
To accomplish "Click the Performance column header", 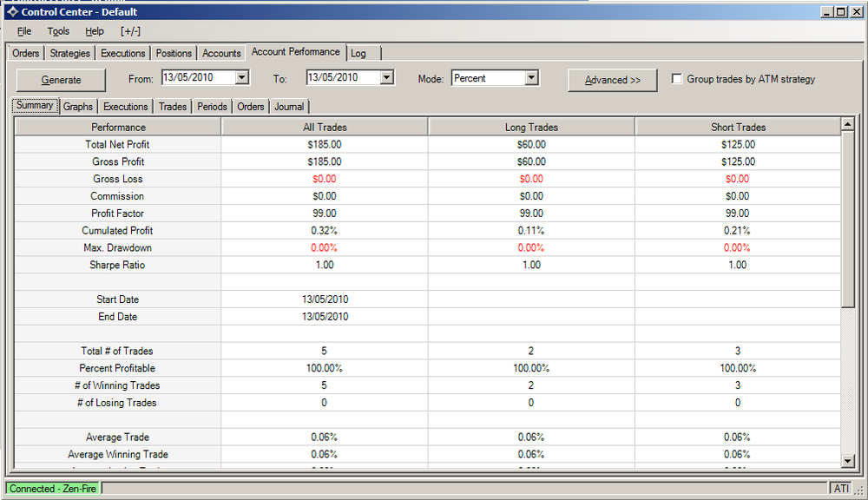I will click(118, 127).
